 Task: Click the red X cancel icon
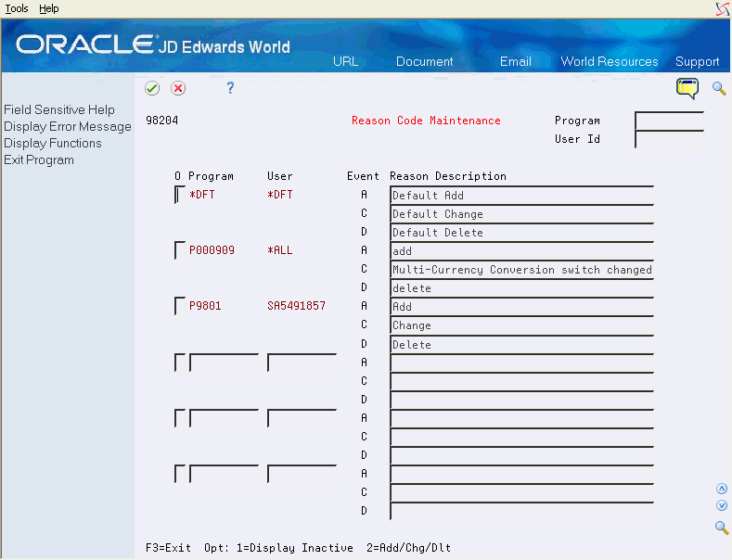pyautogui.click(x=178, y=88)
